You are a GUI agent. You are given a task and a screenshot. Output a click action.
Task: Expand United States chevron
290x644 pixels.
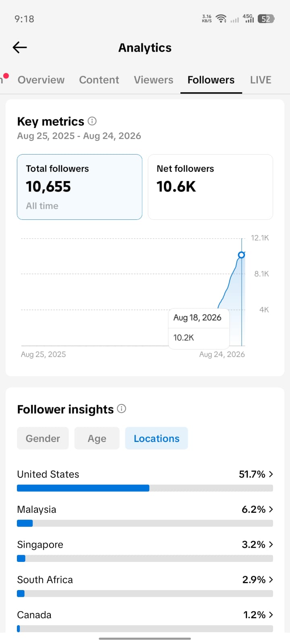[271, 474]
